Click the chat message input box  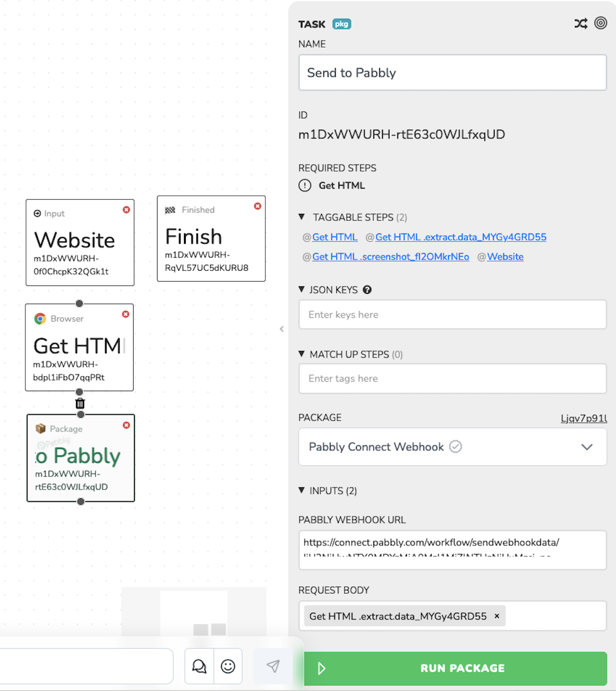87,666
